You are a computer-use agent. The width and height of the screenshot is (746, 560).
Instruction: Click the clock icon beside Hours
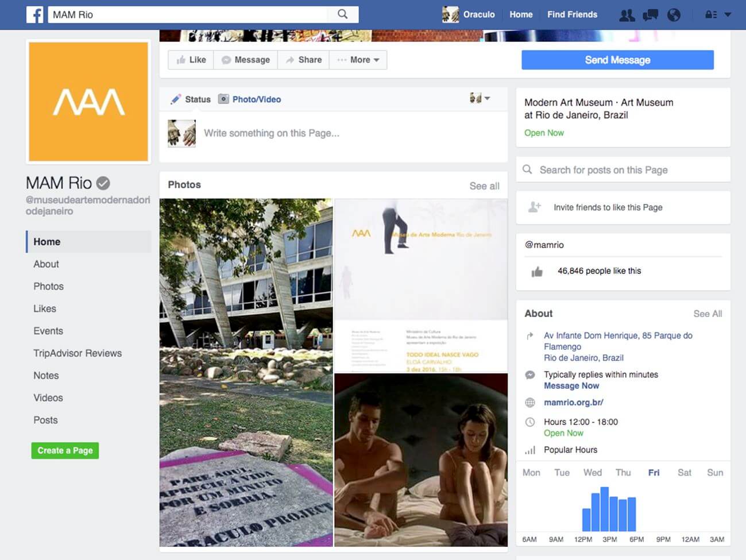click(530, 422)
